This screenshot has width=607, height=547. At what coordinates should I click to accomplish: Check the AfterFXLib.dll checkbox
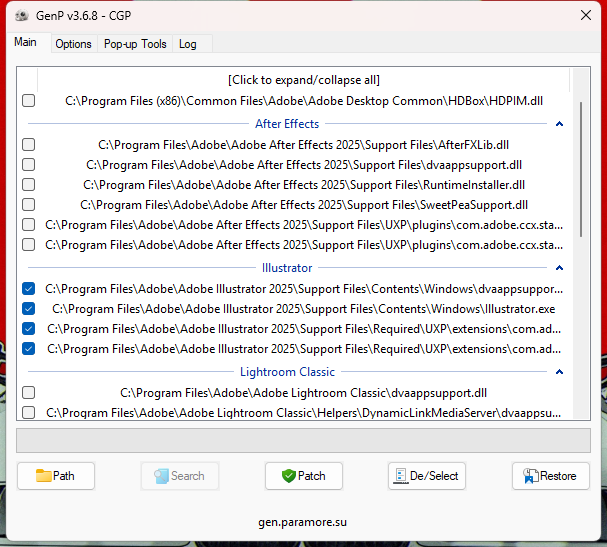[29, 145]
